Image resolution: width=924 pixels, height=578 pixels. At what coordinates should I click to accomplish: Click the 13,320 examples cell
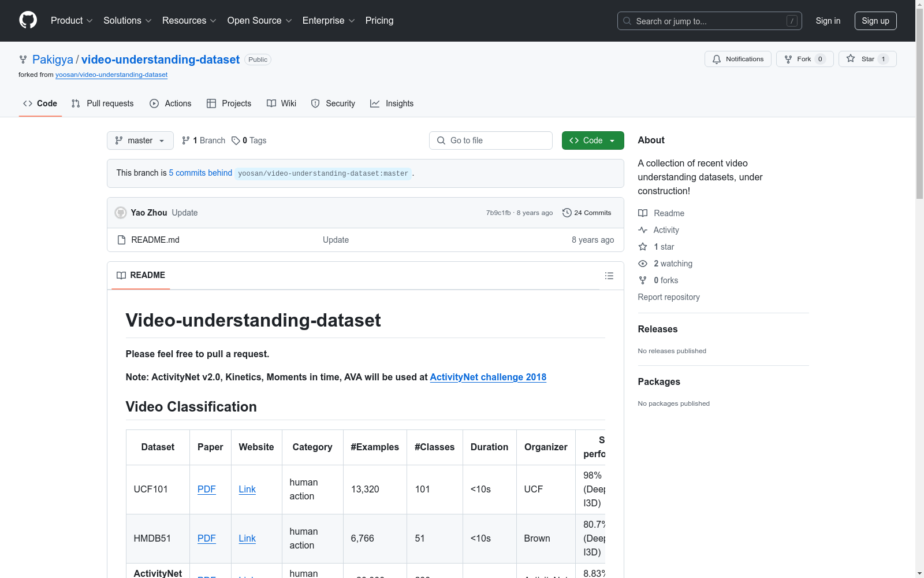point(375,490)
